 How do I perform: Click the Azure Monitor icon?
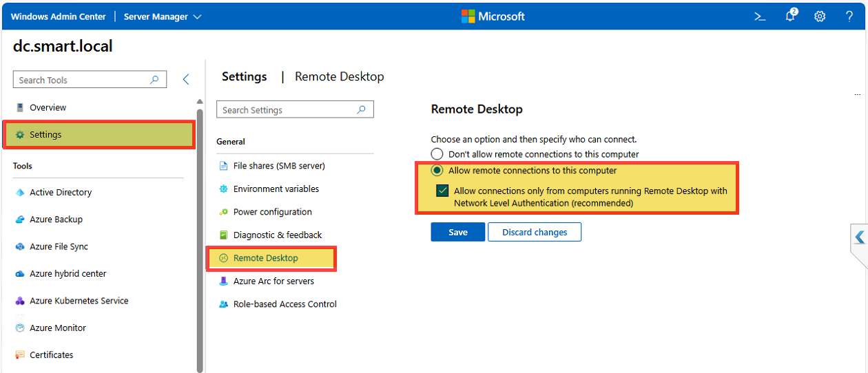coord(20,328)
